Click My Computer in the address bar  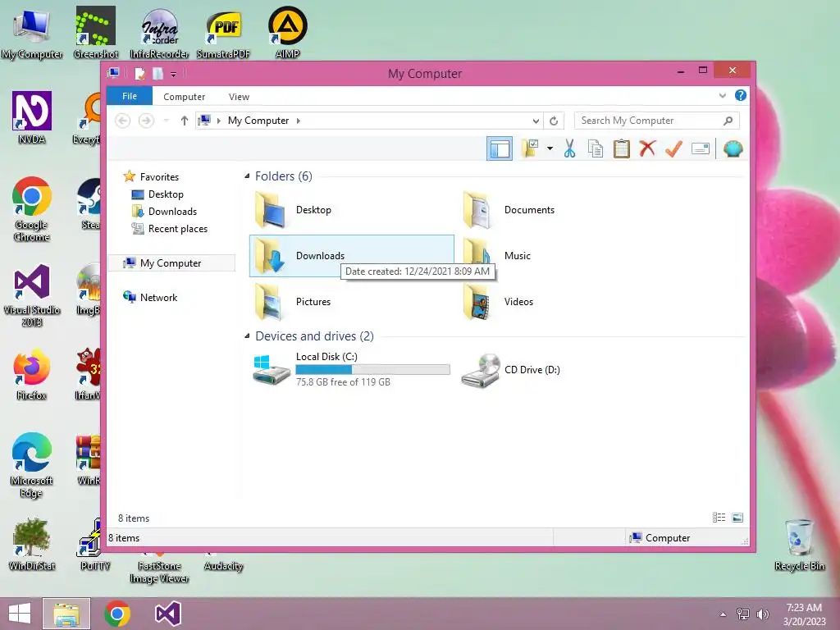pos(258,121)
